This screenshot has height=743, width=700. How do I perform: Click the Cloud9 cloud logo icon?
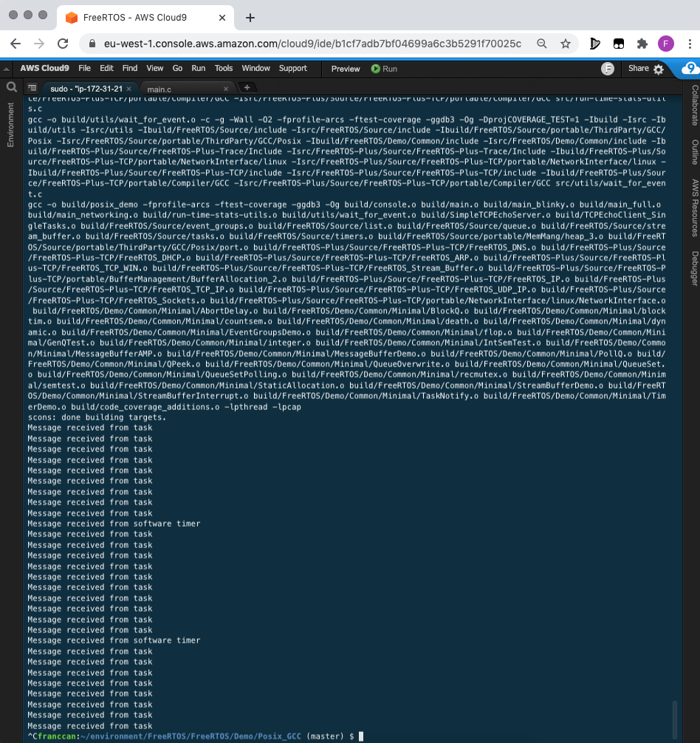coord(690,69)
